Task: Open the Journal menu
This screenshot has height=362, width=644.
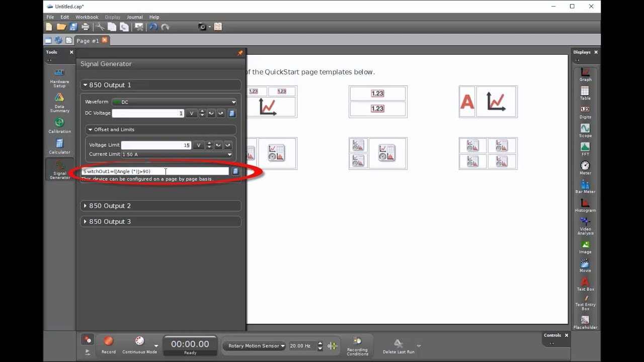Action: pyautogui.click(x=135, y=17)
